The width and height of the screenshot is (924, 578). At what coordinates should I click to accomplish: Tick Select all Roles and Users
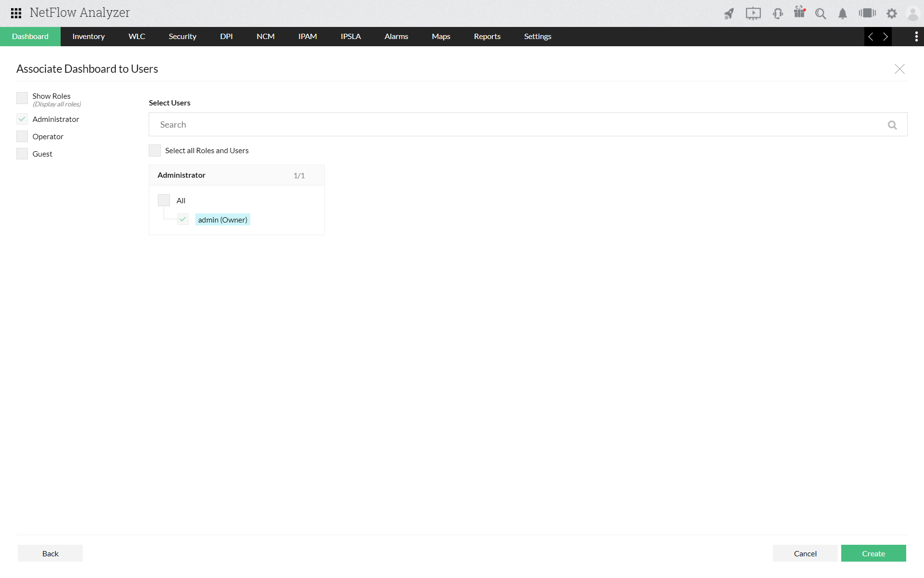[155, 151]
